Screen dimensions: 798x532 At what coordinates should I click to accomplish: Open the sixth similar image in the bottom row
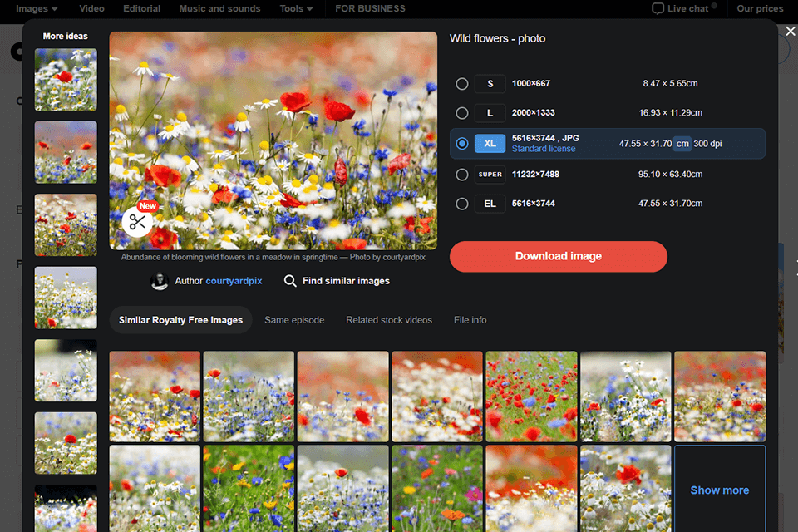tap(625, 489)
